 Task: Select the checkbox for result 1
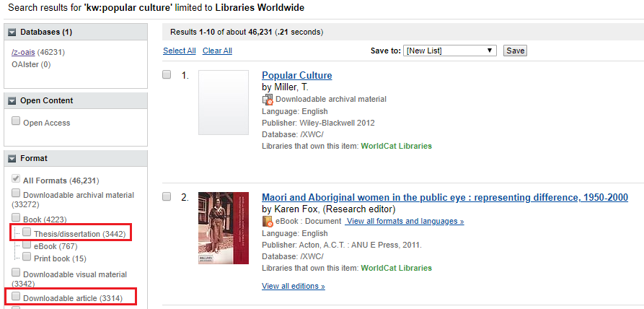click(167, 74)
